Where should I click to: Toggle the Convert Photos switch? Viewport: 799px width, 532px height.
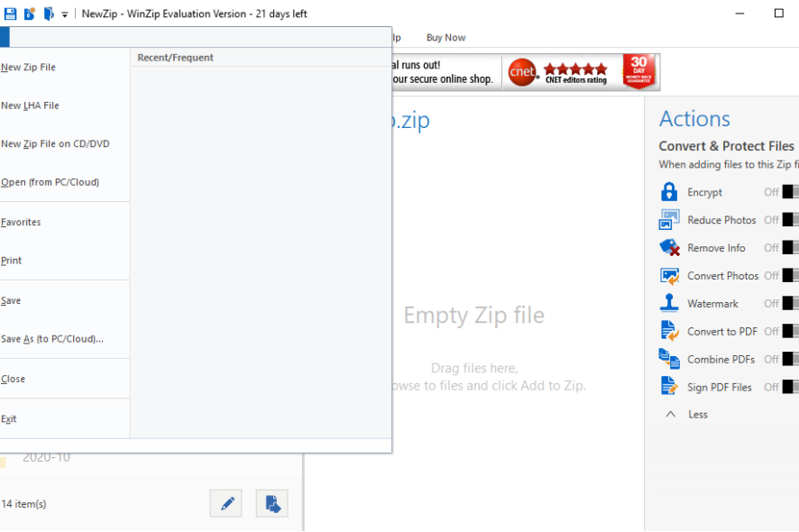pos(790,275)
